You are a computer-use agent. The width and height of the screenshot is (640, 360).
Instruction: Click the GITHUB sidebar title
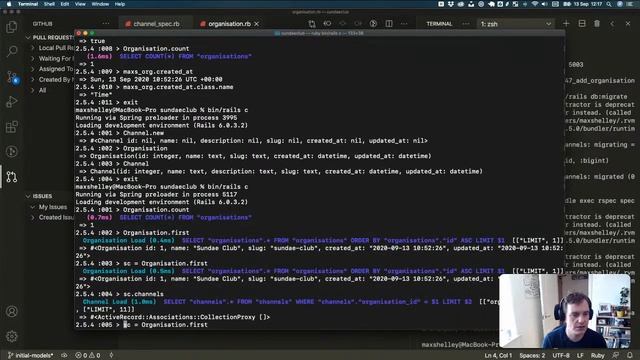[42, 24]
